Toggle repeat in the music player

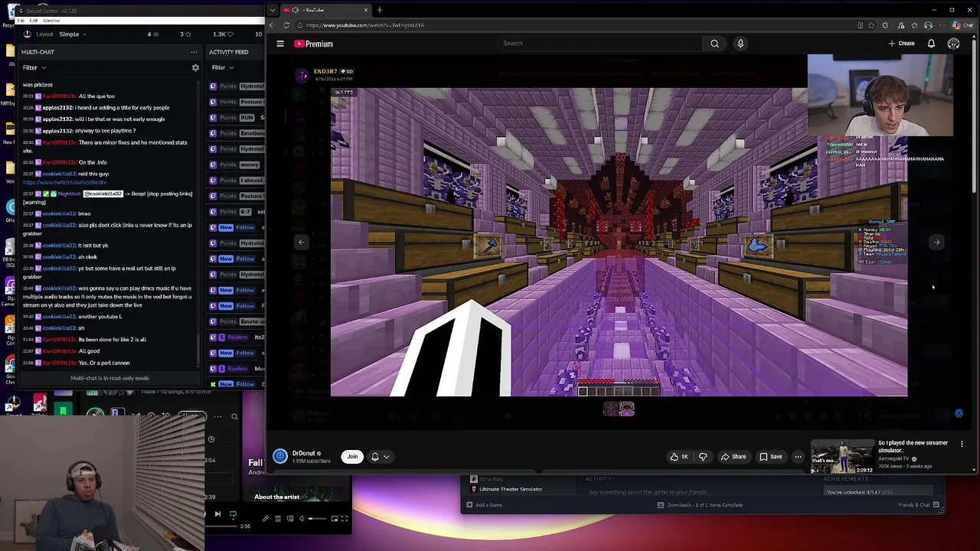coord(233,514)
